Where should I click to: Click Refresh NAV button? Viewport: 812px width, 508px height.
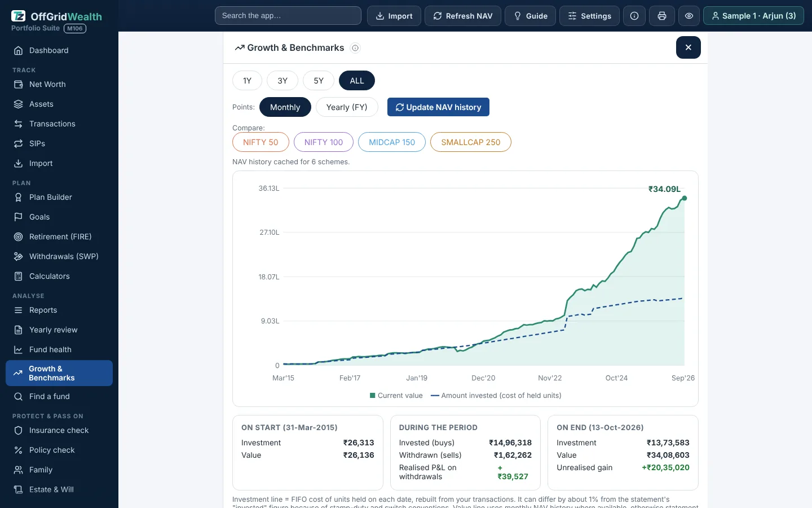click(463, 16)
